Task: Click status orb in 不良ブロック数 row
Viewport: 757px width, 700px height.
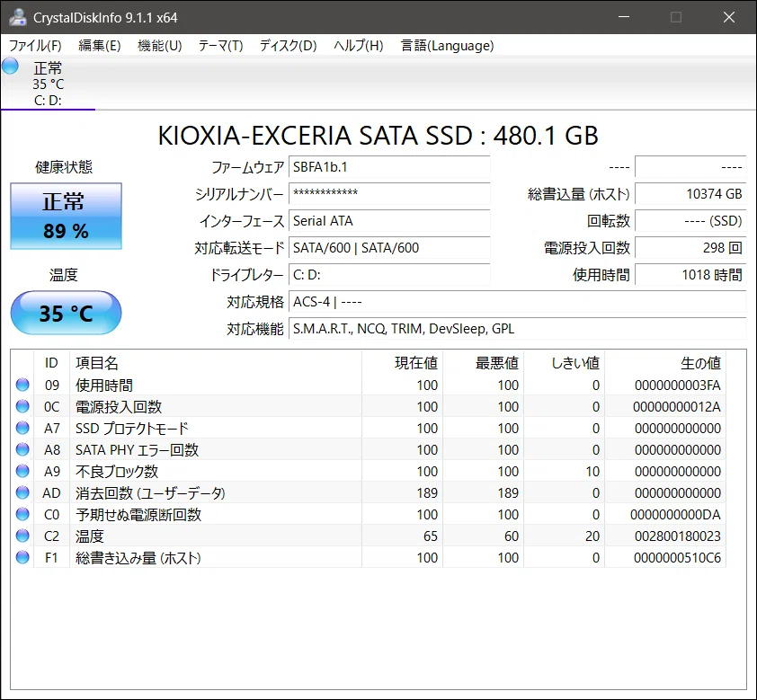Action: (22, 471)
